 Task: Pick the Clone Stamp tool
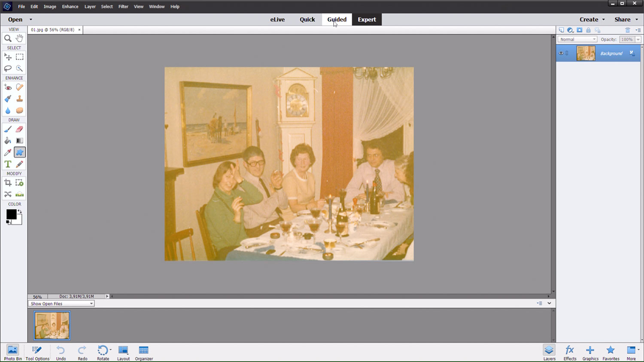(x=19, y=99)
